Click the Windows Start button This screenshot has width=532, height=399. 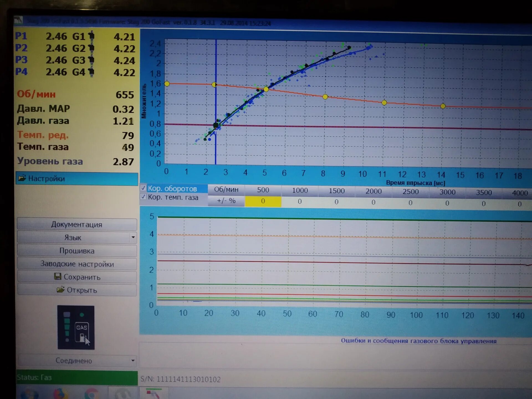[x=29, y=394]
